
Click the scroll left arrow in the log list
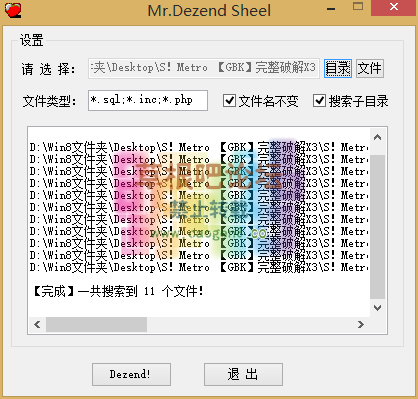37,324
